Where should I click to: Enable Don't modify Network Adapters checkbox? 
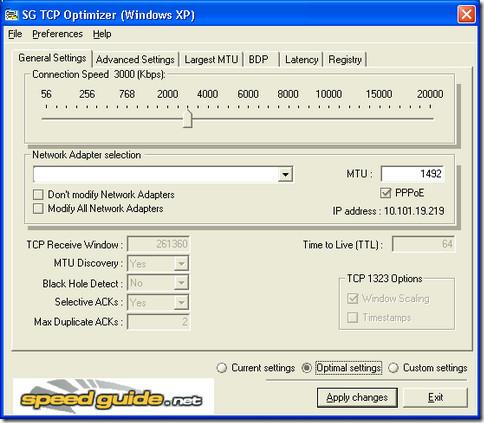point(38,194)
